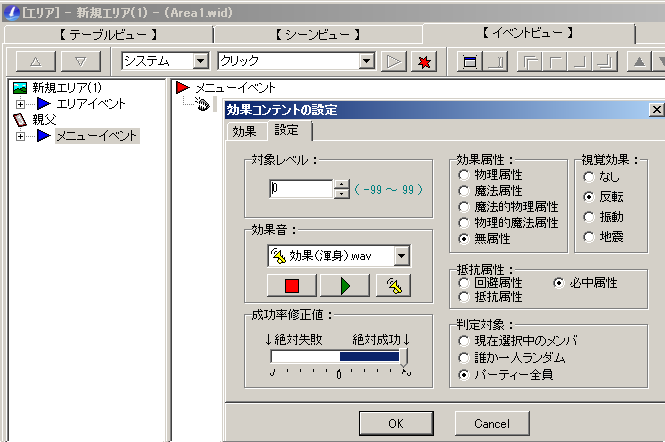Select visual effect 振動 radio button
Screen dimensions: 665x442
tap(589, 217)
